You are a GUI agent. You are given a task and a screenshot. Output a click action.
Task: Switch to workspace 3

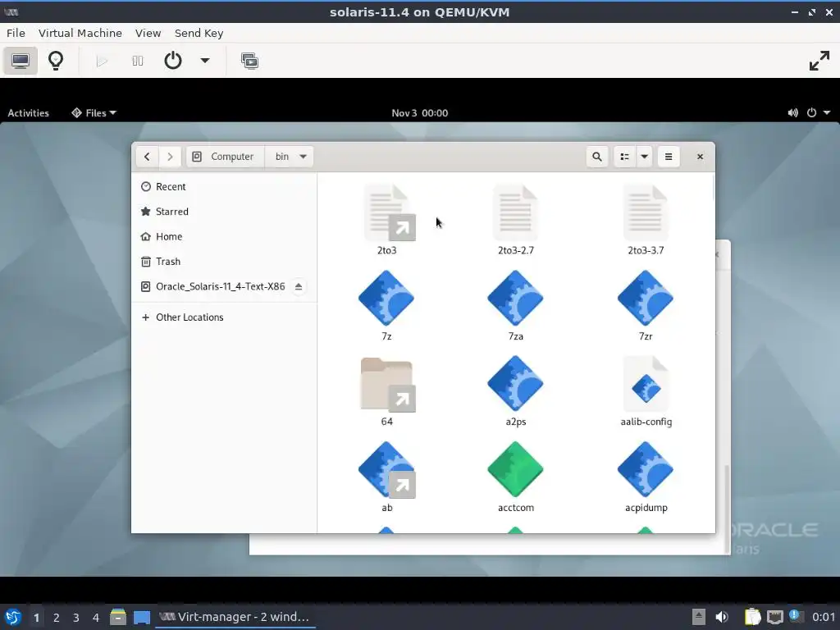tap(76, 618)
